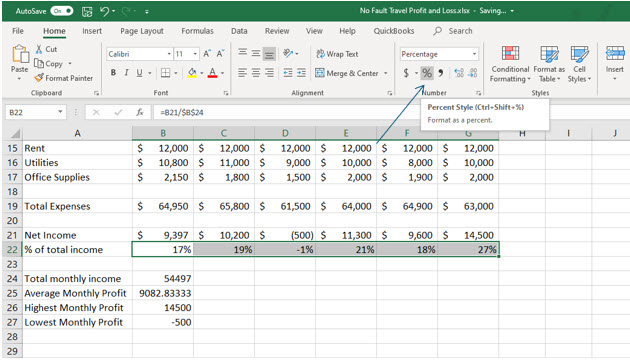The height and width of the screenshot is (364, 630).
Task: Toggle Top Align
Action: (242, 53)
